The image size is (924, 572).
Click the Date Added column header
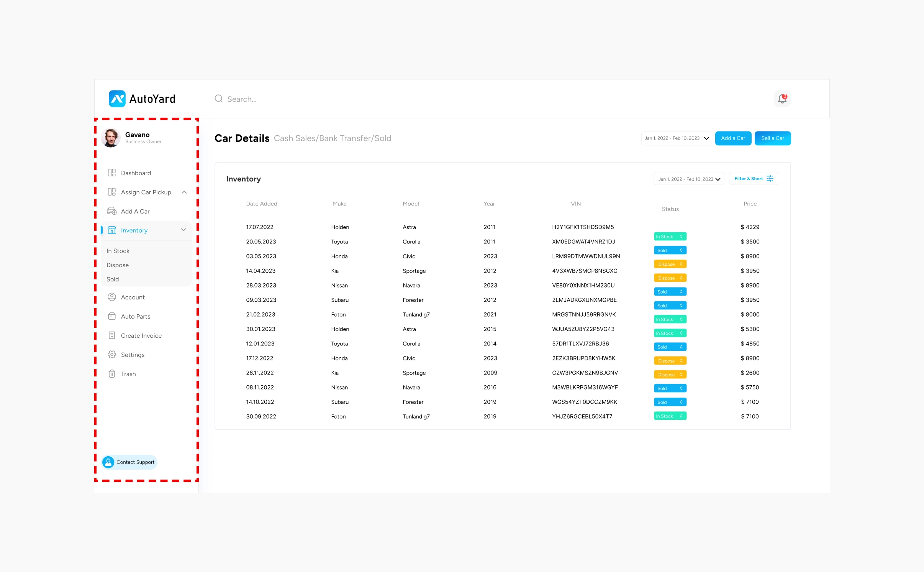click(262, 204)
